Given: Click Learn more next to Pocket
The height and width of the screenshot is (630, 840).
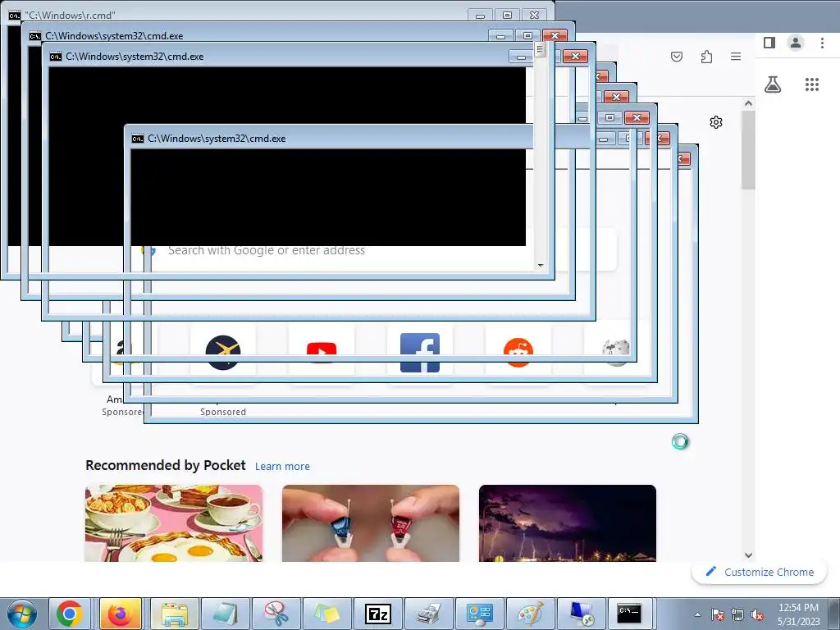Looking at the screenshot, I should click(x=282, y=466).
